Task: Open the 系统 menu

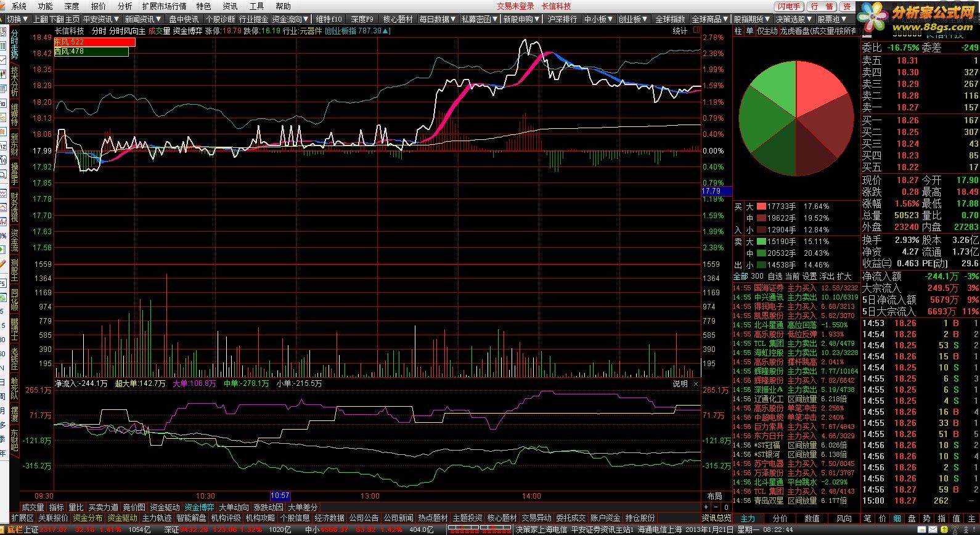Action: (19, 6)
